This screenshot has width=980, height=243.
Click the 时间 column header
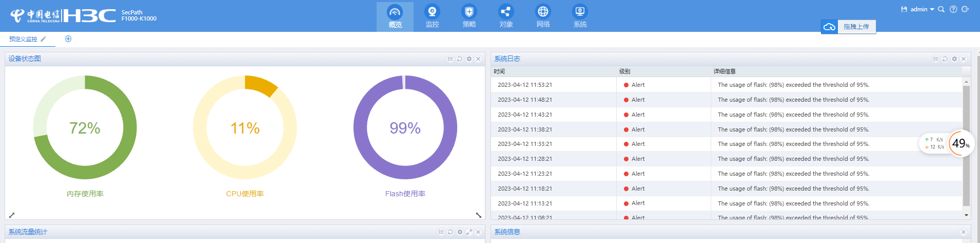coord(499,71)
